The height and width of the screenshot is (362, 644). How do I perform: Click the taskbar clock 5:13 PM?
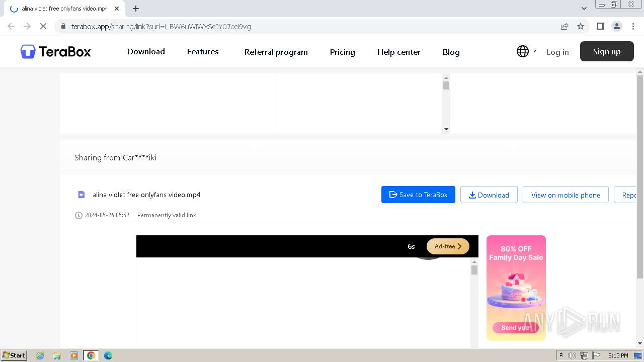coord(618,355)
